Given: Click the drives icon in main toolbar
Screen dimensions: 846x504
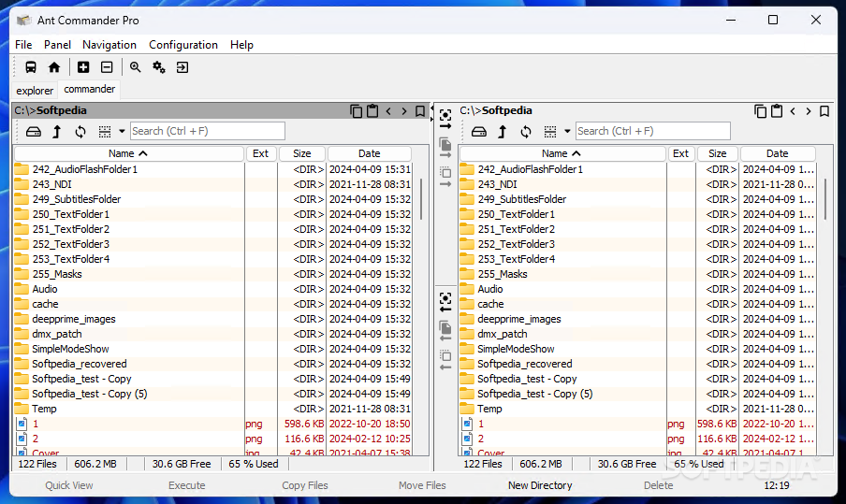Looking at the screenshot, I should click(31, 67).
